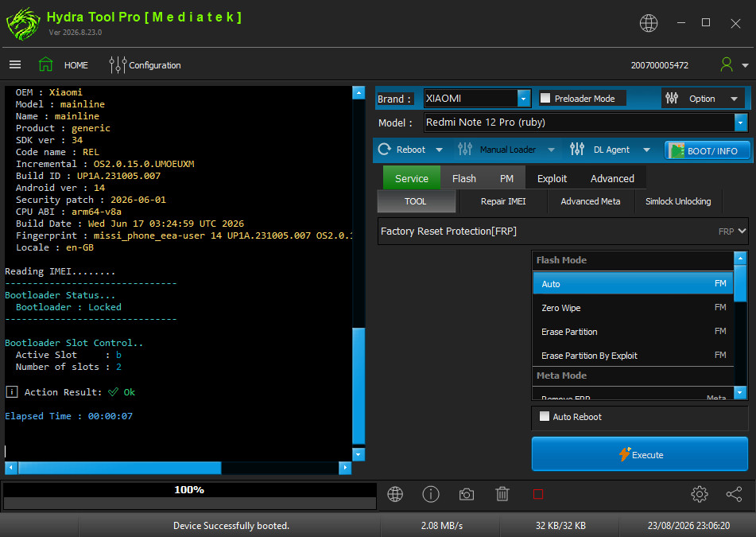Switch to the Flash tab
Screen dimensions: 756x537
(x=463, y=178)
